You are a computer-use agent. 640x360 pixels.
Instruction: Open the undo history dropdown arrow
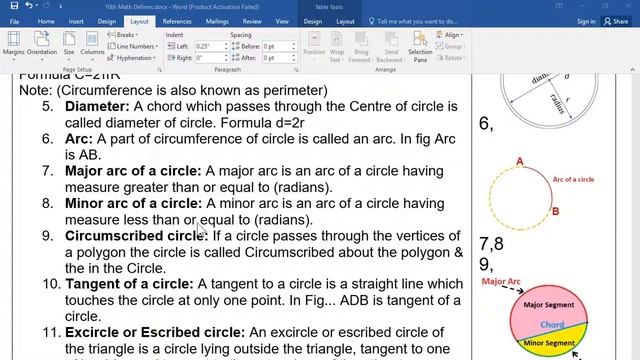click(36, 6)
